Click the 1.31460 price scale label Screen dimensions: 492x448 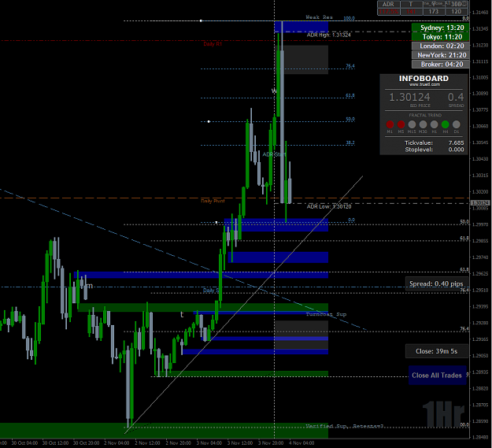[x=480, y=13]
